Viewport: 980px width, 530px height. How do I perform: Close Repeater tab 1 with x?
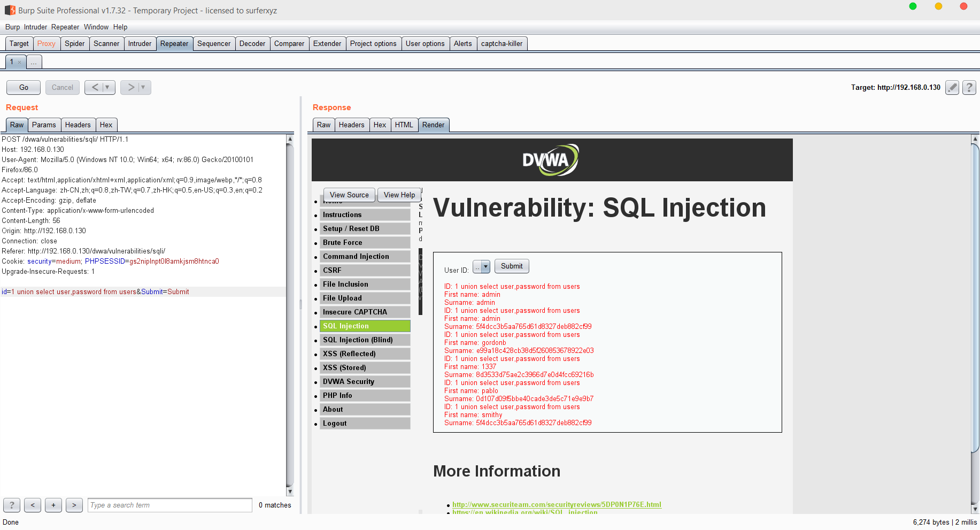click(20, 62)
